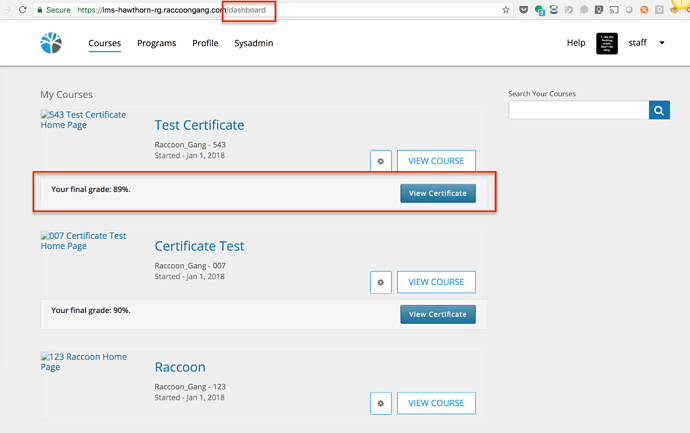
Task: Open the Courses tab
Action: tap(104, 44)
